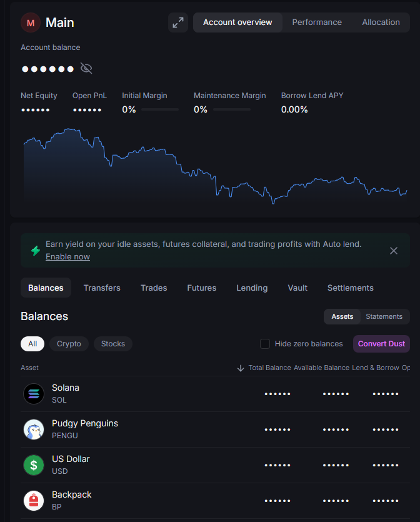The image size is (420, 522).
Task: Click the Main account avatar icon
Action: click(x=31, y=23)
